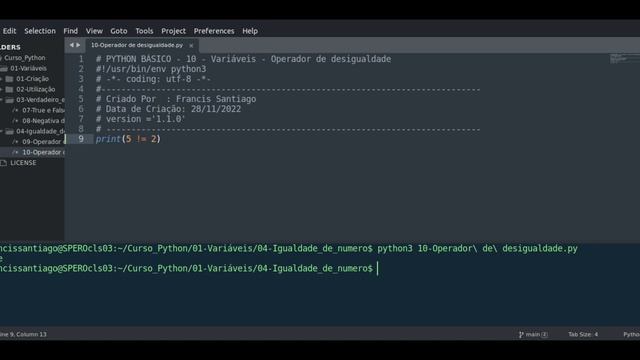Close the 10-Operador de desigualdade.py tab
The height and width of the screenshot is (360, 640).
tap(191, 46)
